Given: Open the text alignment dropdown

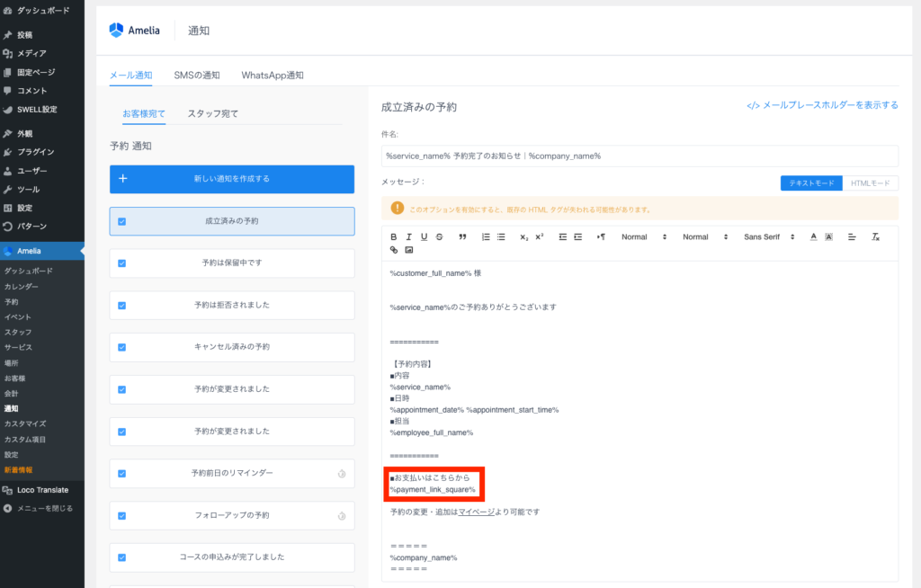Looking at the screenshot, I should coord(852,236).
